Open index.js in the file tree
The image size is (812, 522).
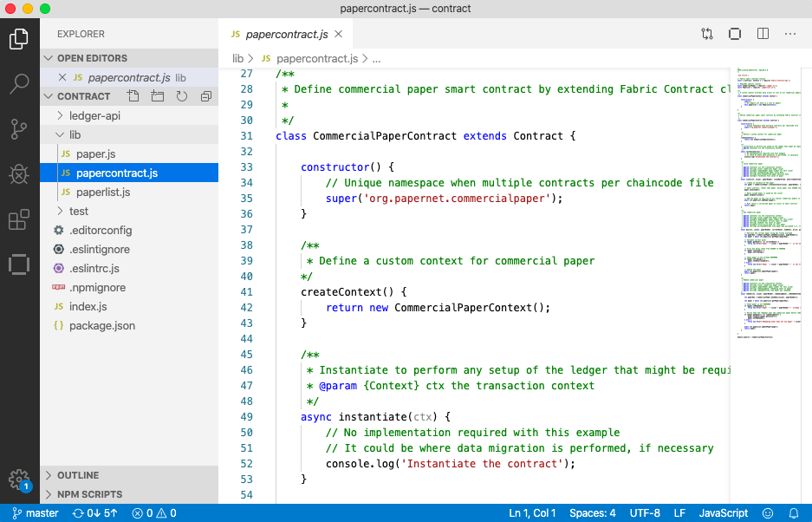click(129, 306)
